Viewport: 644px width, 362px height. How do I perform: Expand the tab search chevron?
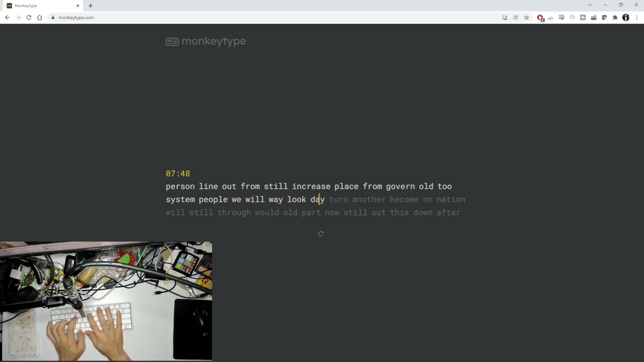pos(590,5)
